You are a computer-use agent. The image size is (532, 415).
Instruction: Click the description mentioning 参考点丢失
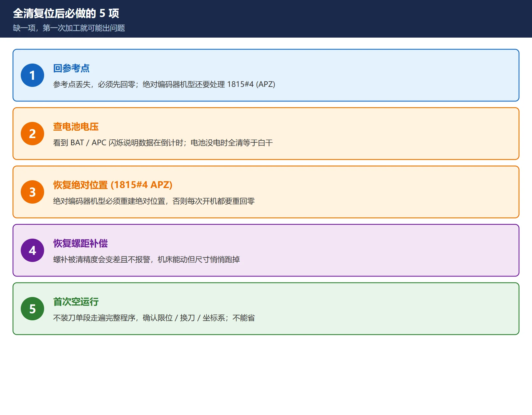[x=164, y=84]
